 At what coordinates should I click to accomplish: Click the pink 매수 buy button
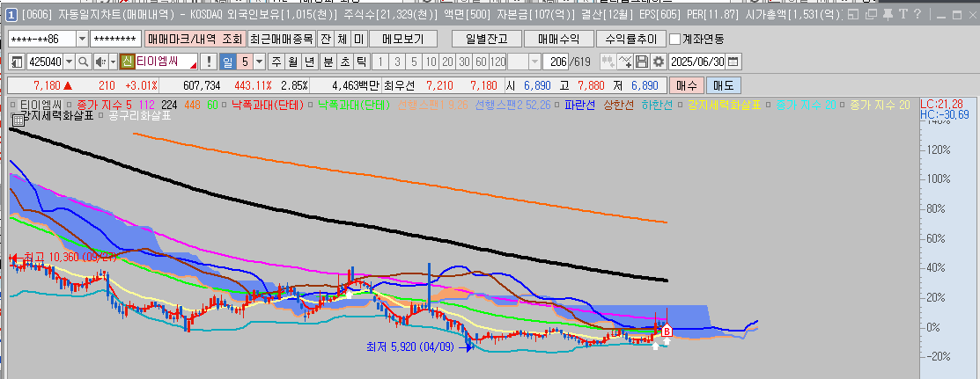(x=686, y=85)
